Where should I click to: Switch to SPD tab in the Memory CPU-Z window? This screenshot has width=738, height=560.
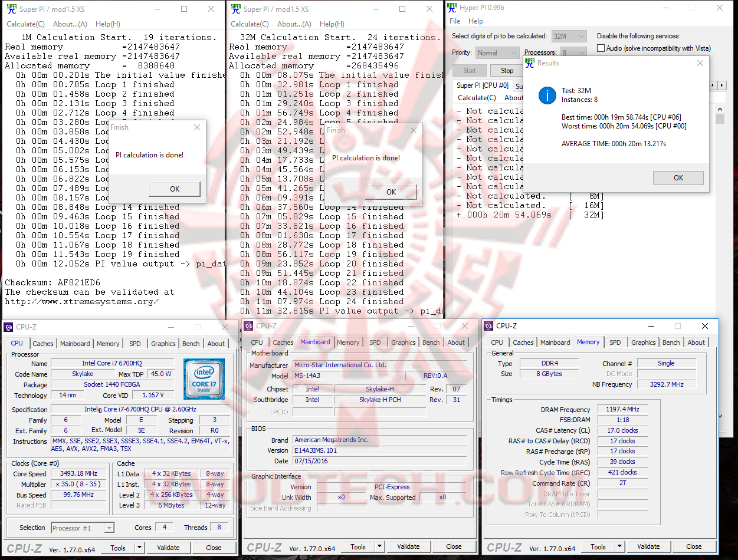click(615, 342)
